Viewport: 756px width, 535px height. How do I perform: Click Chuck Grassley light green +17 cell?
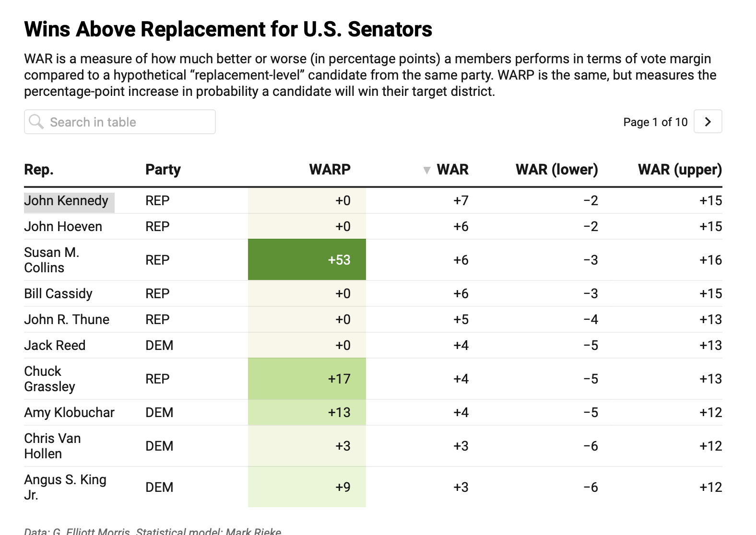click(307, 379)
